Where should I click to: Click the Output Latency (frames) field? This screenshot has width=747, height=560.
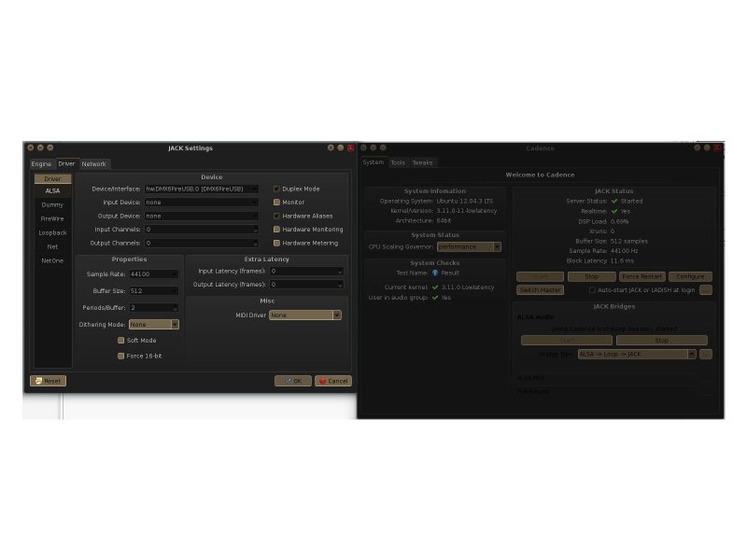click(x=307, y=285)
